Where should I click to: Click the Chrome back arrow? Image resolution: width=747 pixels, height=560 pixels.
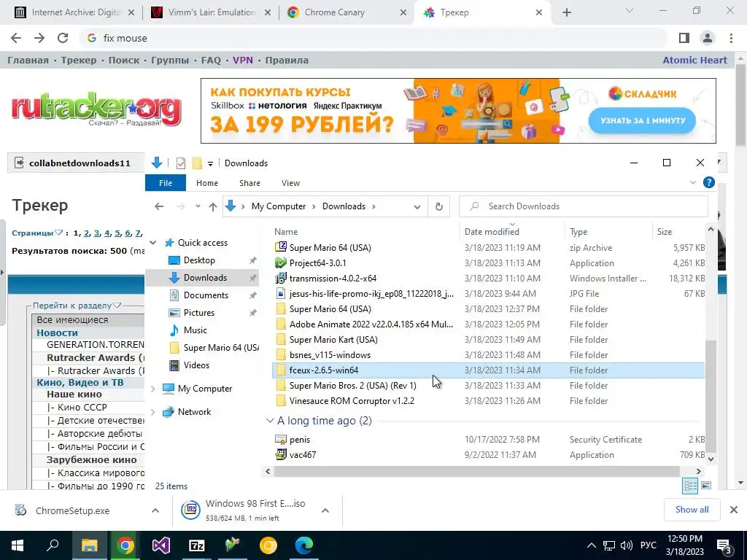16,38
